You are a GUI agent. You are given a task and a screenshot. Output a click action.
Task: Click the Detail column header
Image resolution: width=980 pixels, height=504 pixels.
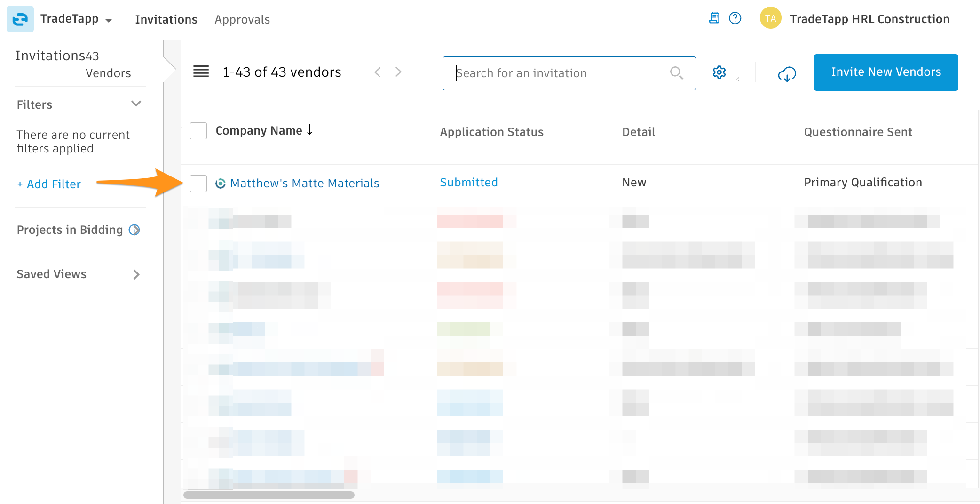639,132
